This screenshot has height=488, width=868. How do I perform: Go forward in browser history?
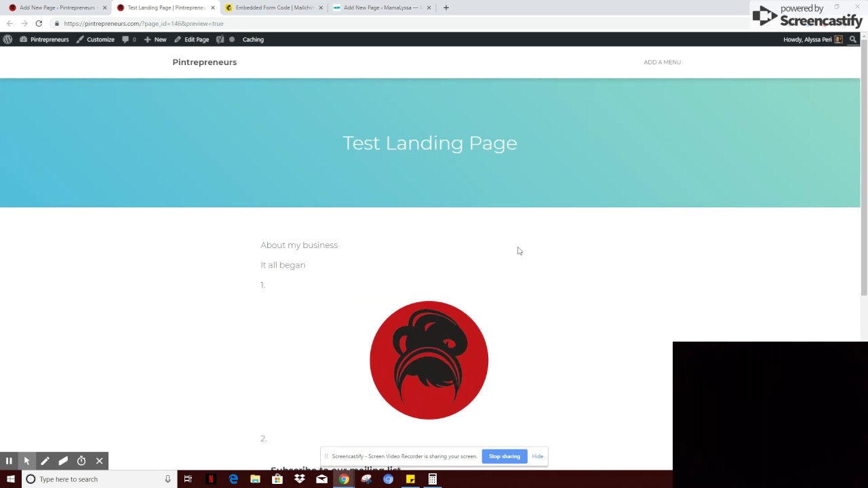pos(24,23)
